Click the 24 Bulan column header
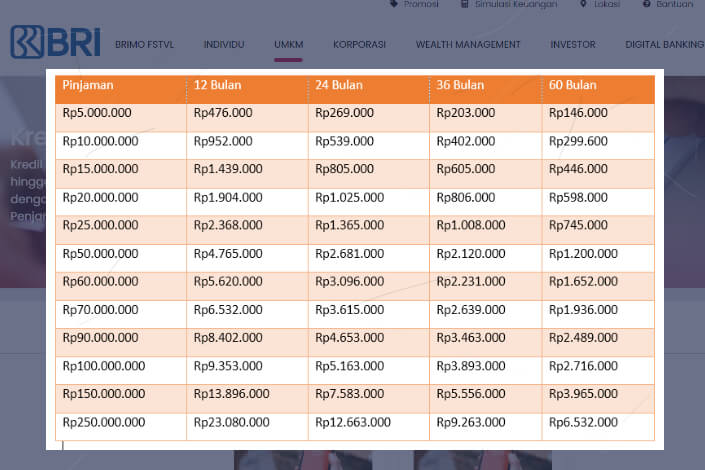705x470 pixels. [369, 90]
